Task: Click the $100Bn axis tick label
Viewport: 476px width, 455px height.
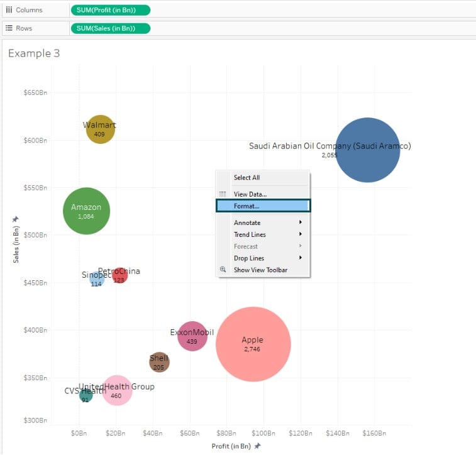Action: tap(263, 433)
